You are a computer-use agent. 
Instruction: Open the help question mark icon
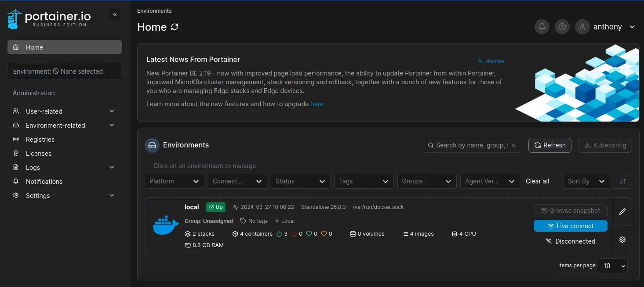[562, 27]
